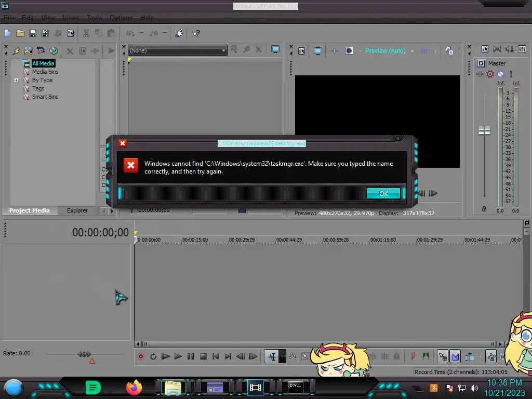The image size is (532, 399).
Task: Open Firefox from the taskbar
Action: (134, 387)
